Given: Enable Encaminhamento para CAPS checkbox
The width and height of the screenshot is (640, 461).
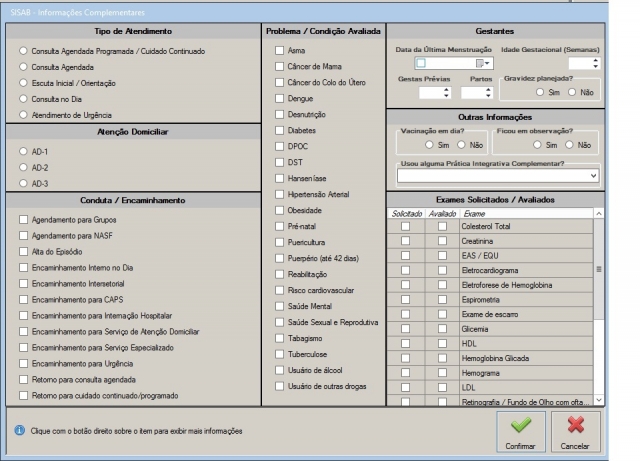Looking at the screenshot, I should click(22, 298).
